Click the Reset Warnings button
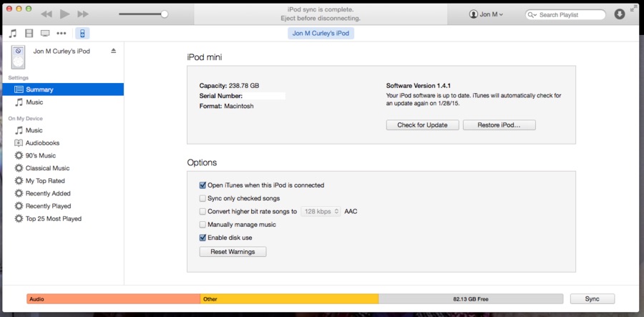 (x=233, y=252)
